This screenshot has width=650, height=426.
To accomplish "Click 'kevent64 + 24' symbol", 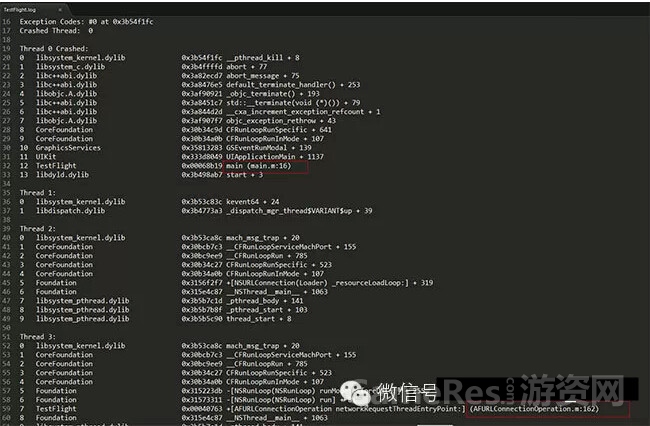I will tap(252, 202).
